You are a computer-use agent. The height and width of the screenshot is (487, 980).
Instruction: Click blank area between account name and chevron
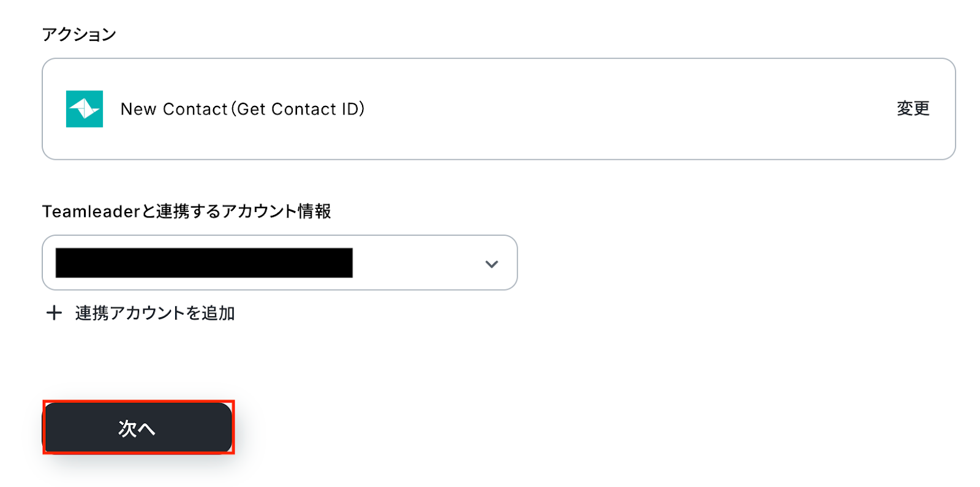pyautogui.click(x=417, y=263)
